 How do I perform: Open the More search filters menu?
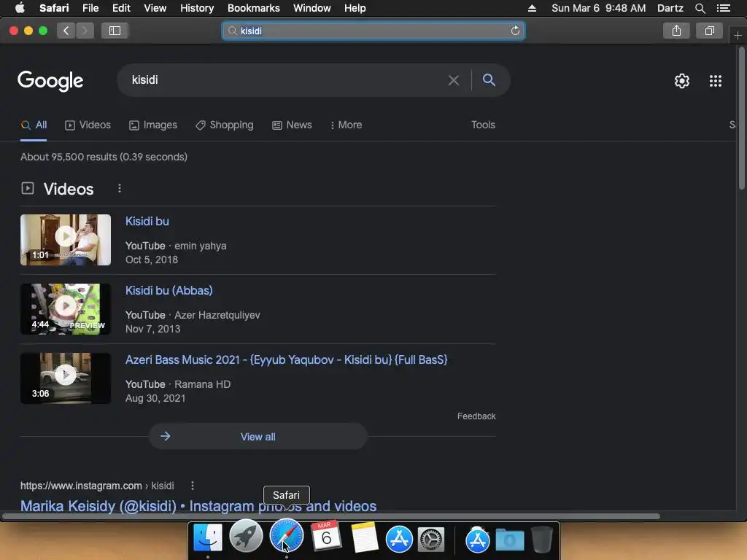click(x=347, y=125)
